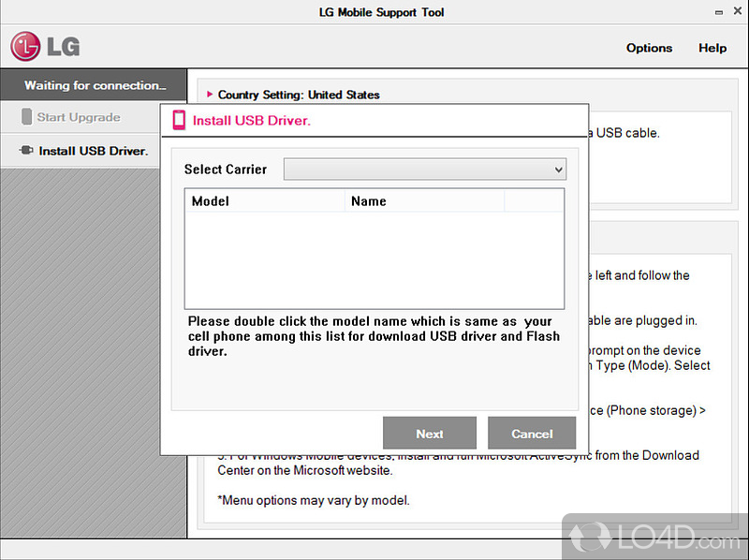
Task: Select Install USB Driver in sidebar
Action: pyautogui.click(x=93, y=151)
